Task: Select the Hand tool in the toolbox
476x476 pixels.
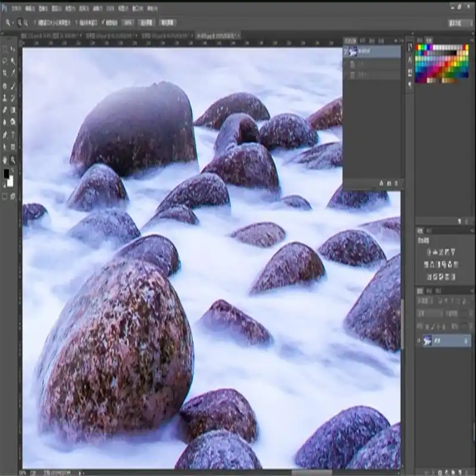Action: pyautogui.click(x=5, y=160)
